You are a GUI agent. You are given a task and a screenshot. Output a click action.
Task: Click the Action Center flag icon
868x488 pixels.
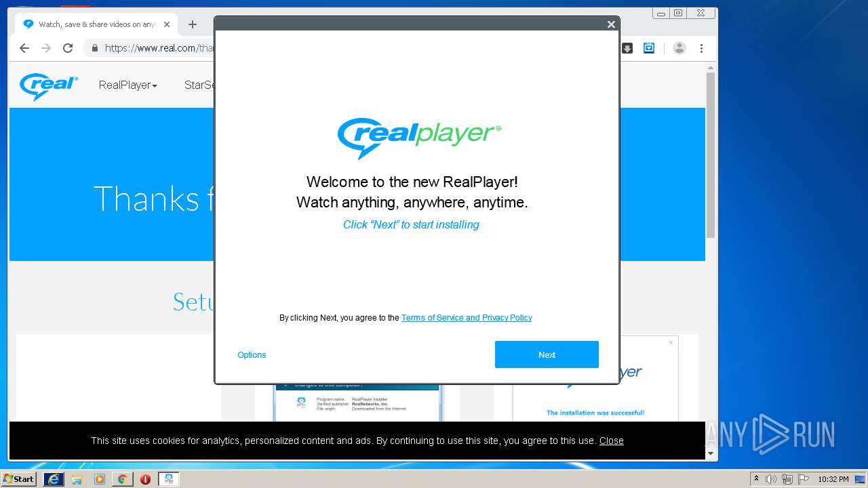(804, 479)
